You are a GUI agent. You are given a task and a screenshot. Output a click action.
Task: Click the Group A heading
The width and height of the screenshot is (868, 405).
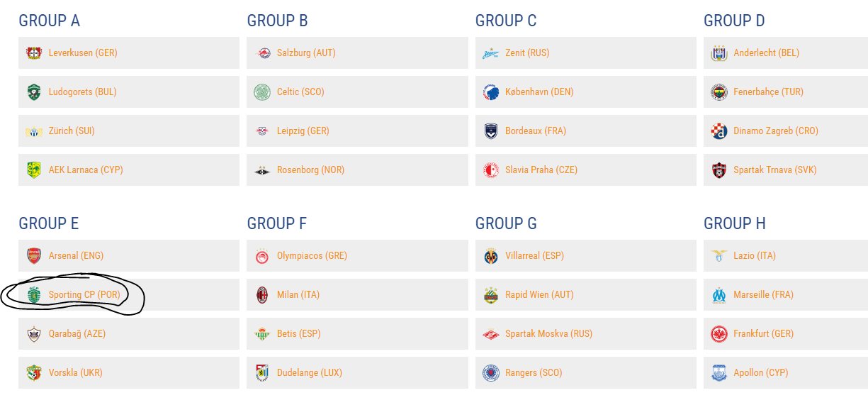tap(49, 21)
